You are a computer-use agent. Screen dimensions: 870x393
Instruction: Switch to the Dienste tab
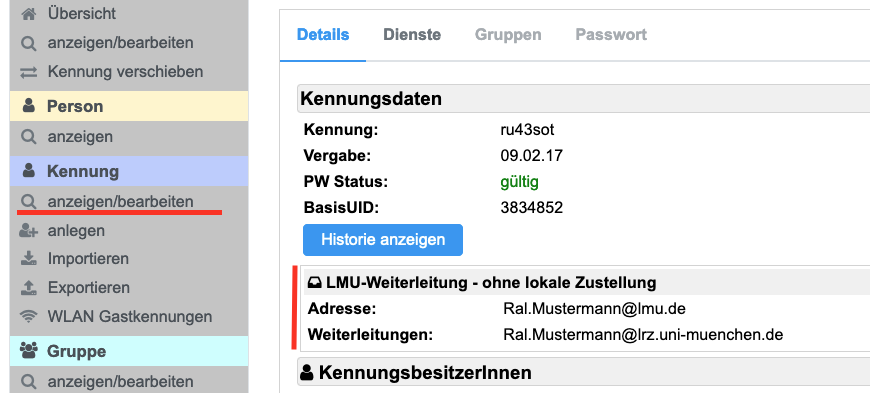(x=412, y=34)
